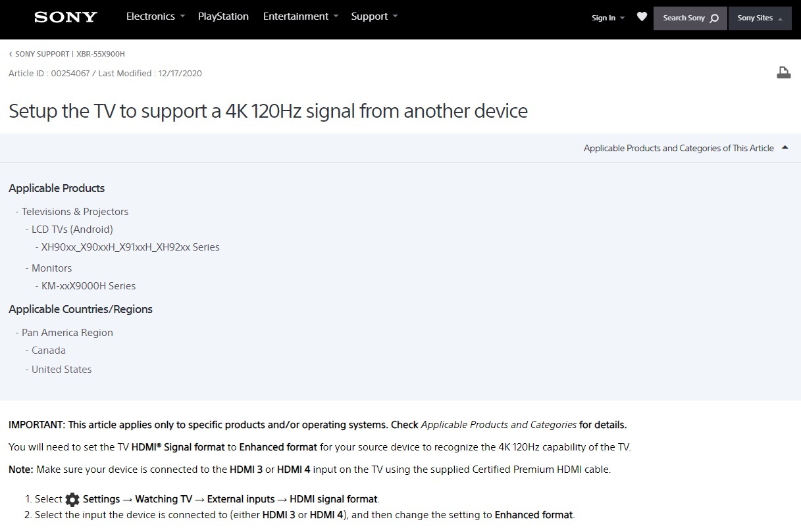Screen dimensions: 801x532
Task: Click the KM-xxX9000H Series entry
Action: [88, 286]
